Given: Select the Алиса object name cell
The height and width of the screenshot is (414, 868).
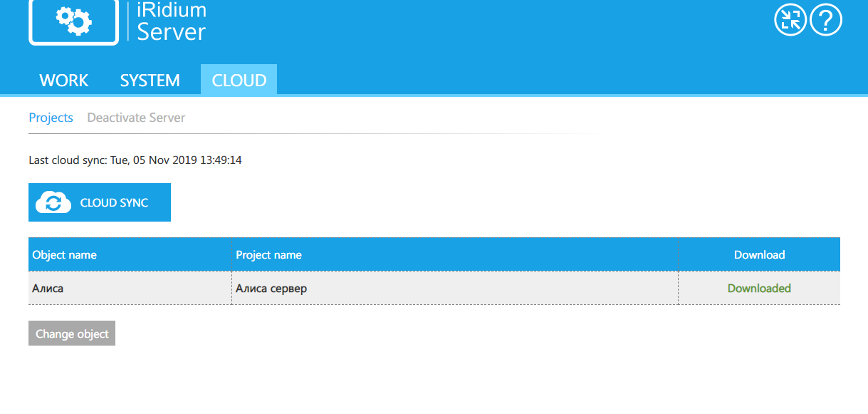Looking at the screenshot, I should tap(48, 289).
